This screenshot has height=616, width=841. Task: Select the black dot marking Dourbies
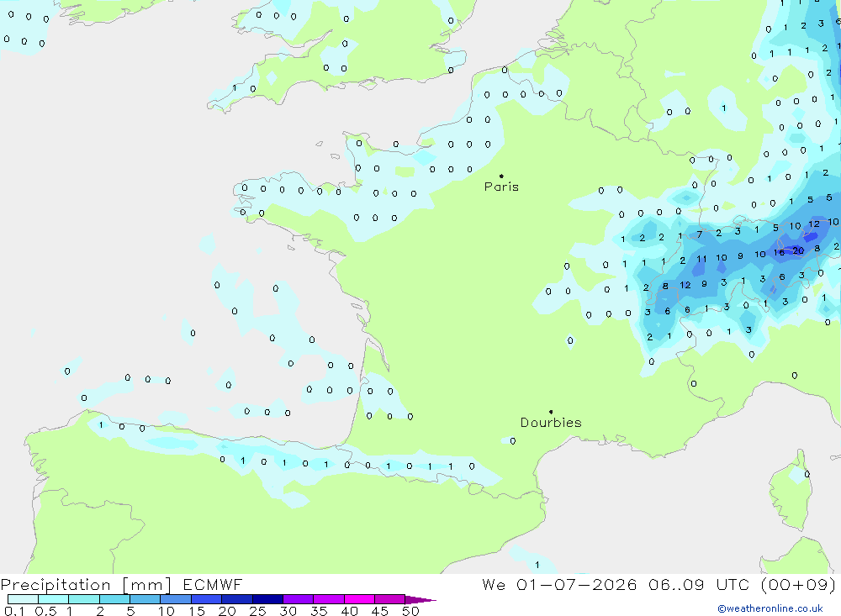tap(551, 412)
